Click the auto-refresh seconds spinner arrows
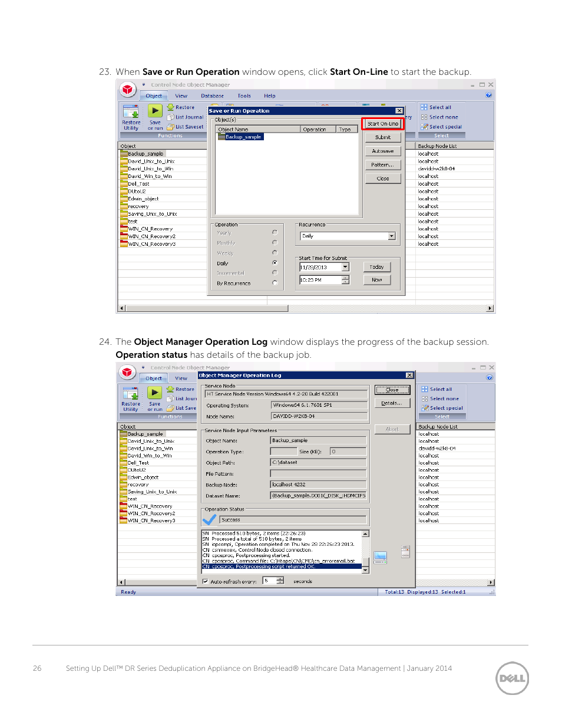562x728 pixels. pos(280,581)
